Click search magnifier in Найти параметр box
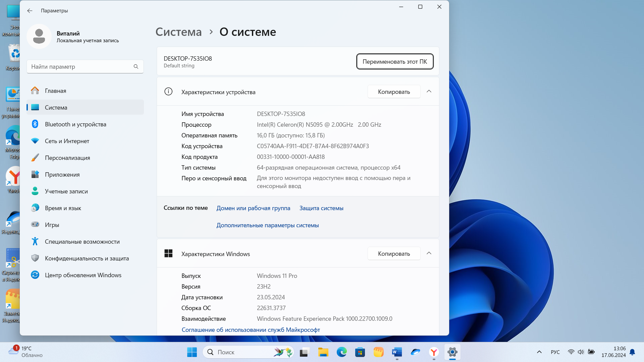 [136, 67]
